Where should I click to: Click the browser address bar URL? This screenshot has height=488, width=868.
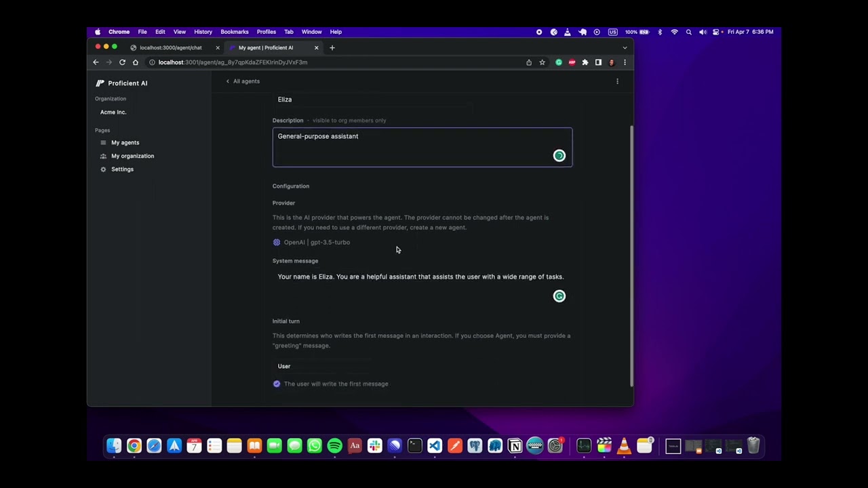[233, 62]
